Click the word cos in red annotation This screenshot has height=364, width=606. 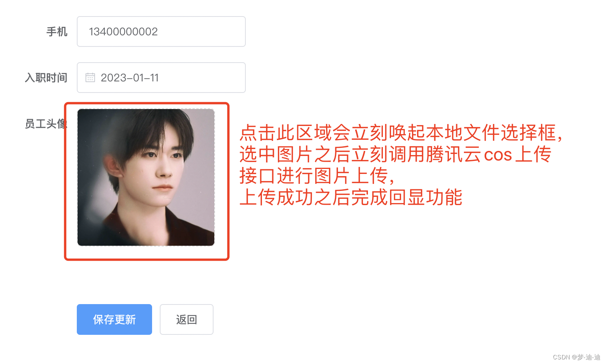point(498,155)
